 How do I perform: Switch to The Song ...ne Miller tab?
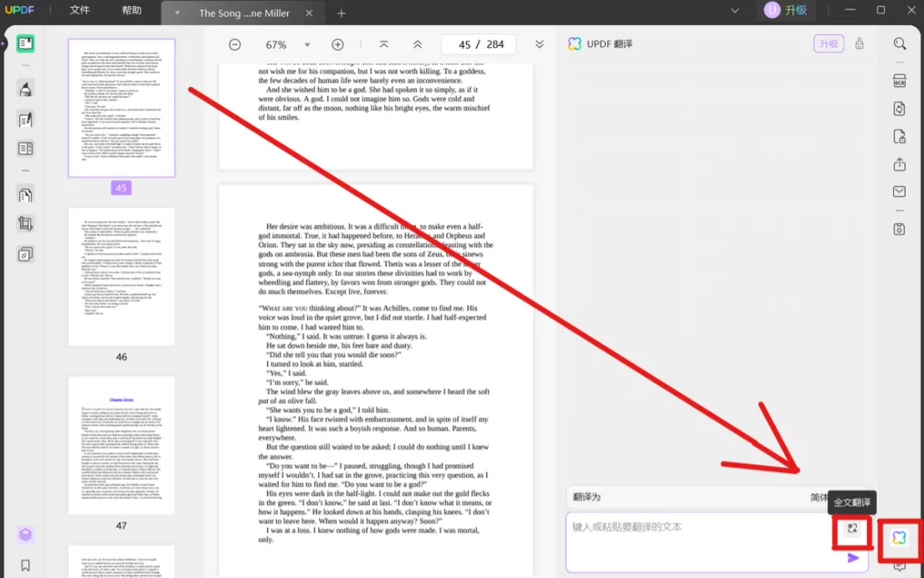pos(244,13)
